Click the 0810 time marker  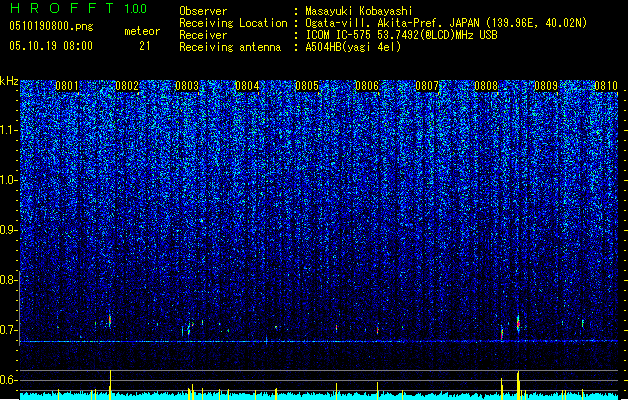[x=606, y=86]
